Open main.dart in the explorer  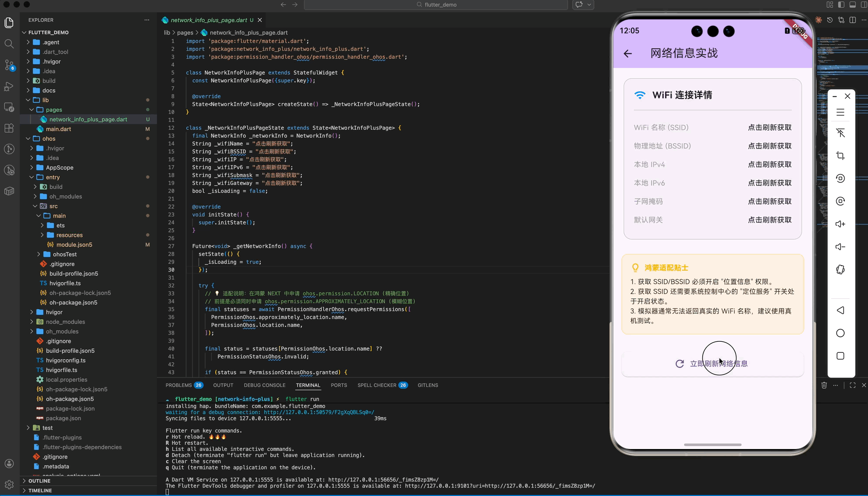[58, 129]
